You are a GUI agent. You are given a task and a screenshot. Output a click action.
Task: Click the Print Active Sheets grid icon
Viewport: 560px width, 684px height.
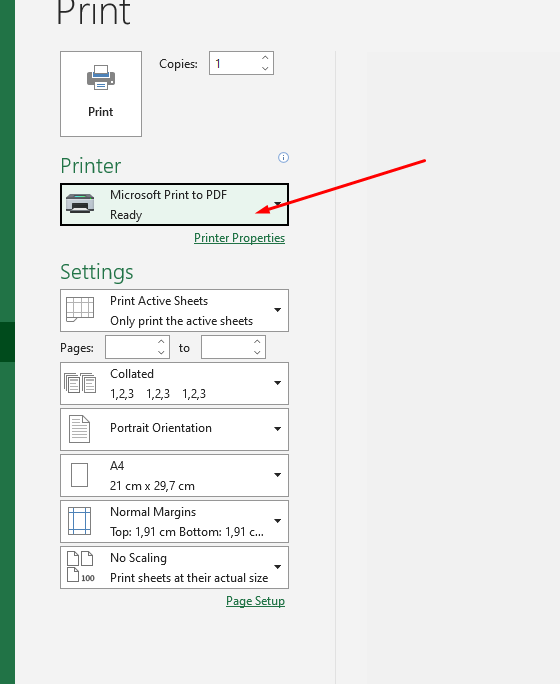coord(80,309)
